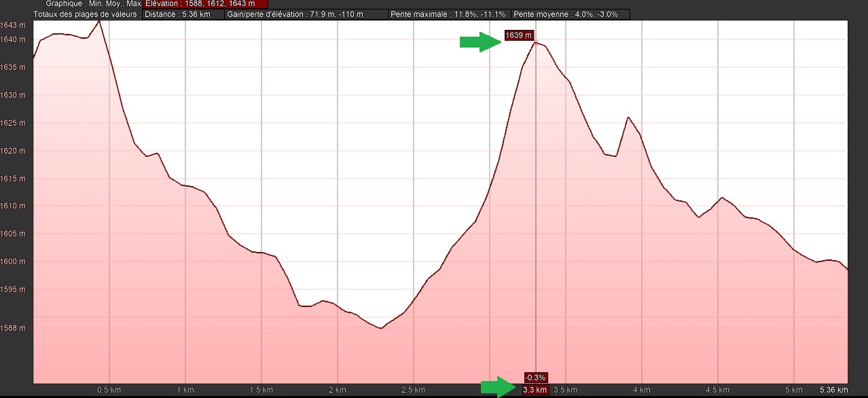Click the green arrow pointing to 1639 m
The height and width of the screenshot is (398, 868).
coord(480,42)
